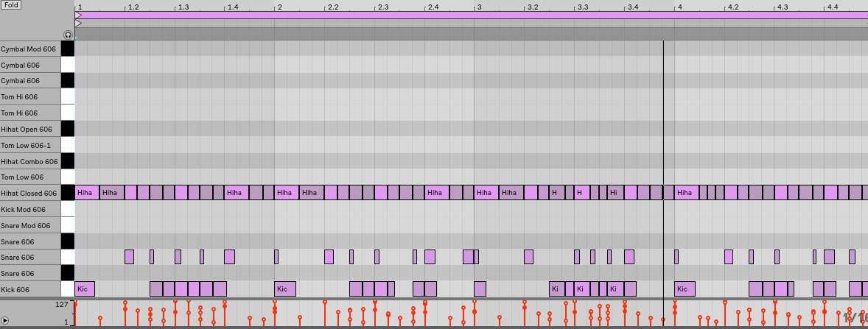Select the Tom Low 606-1 lane label
868x329 pixels.
click(29, 146)
